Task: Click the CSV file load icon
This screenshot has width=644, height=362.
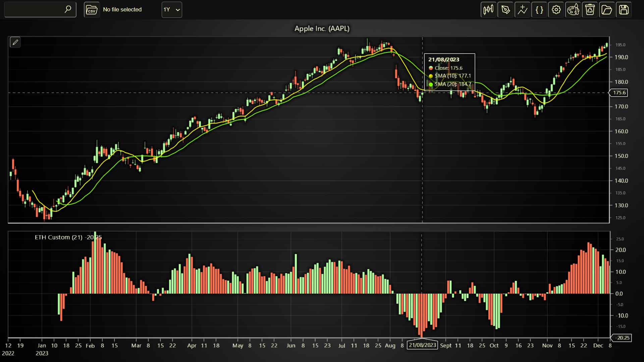Action: (92, 10)
